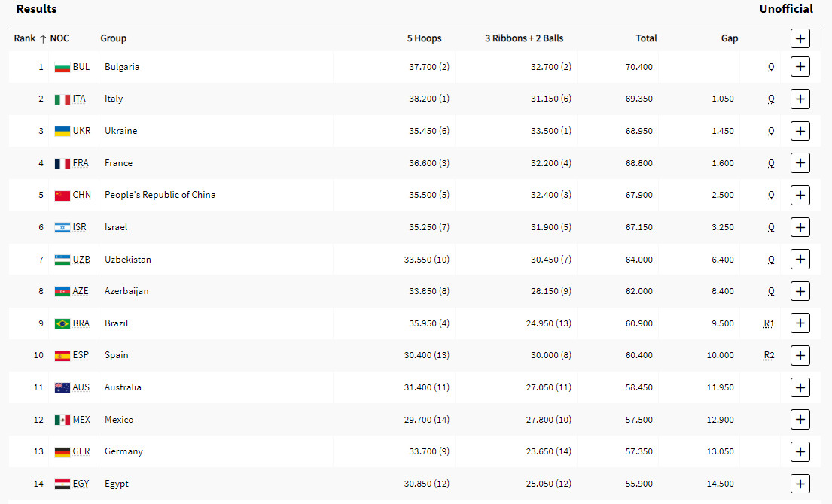The width and height of the screenshot is (832, 504).
Task: Click the UKR country code
Action: 82,131
